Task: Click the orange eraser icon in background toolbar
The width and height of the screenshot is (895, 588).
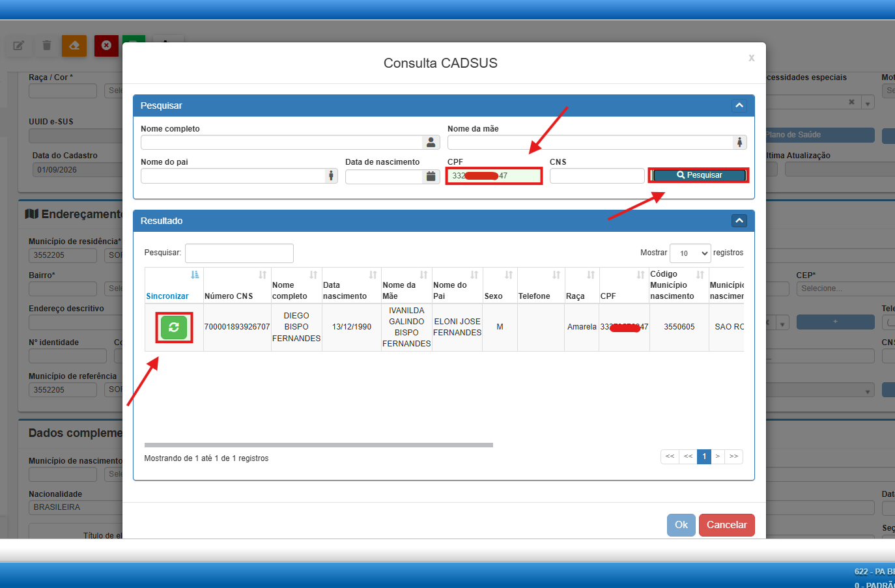Action: coord(74,46)
